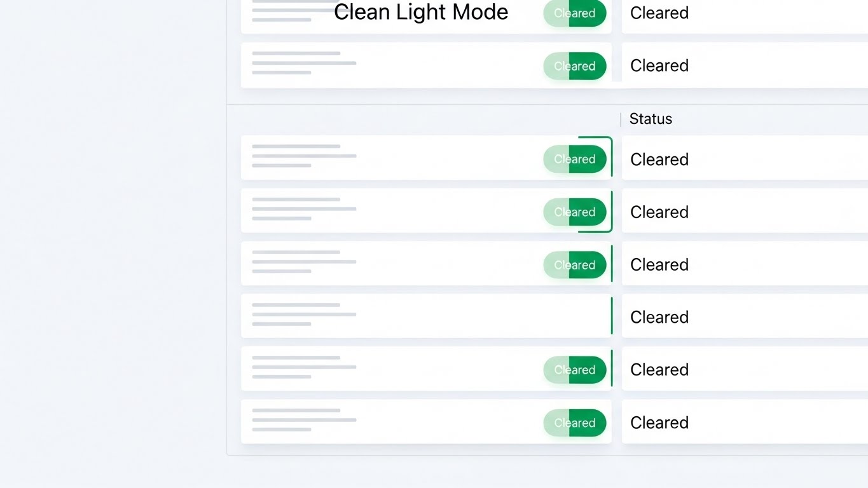
Task: Toggle Cleared switch in first row under Status
Action: coord(574,159)
